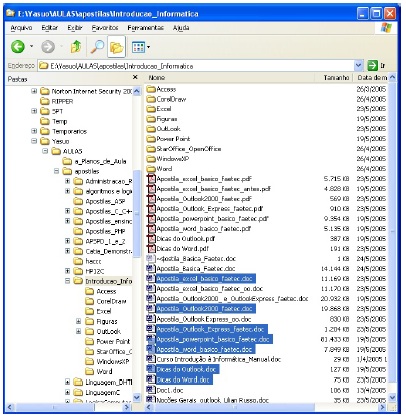
Task: Expand the Temporarios tree node
Action: click(34, 131)
